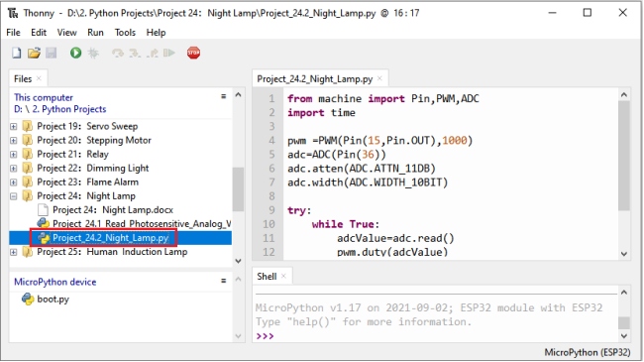Click the line adc.width(ADC.WIDTH_10BIT)
Screen dimensions: 644x362
pos(368,182)
